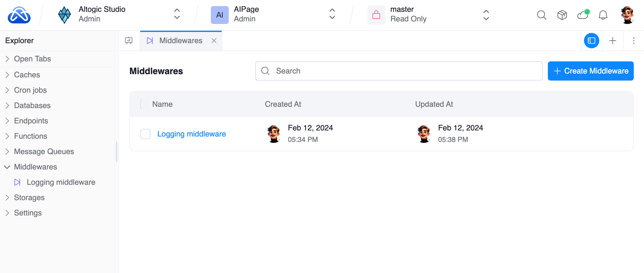Image resolution: width=644 pixels, height=273 pixels.
Task: Toggle the sidebar panel layout icon
Action: point(591,41)
